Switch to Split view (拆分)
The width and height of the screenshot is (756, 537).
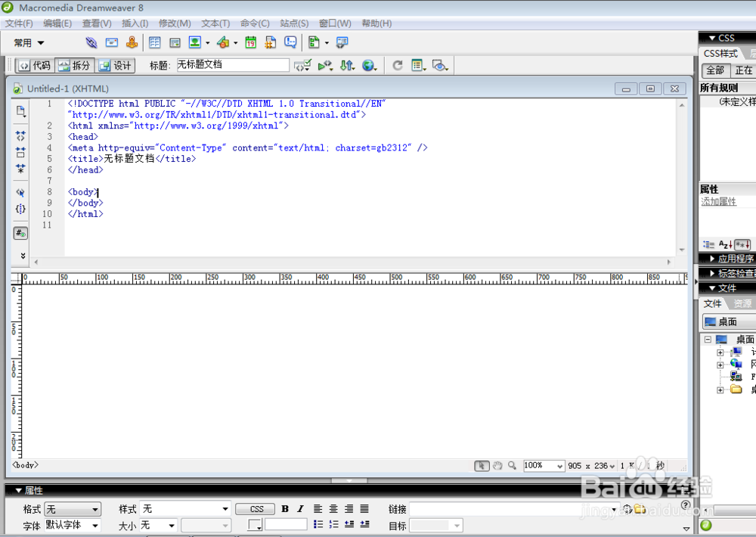[x=75, y=66]
